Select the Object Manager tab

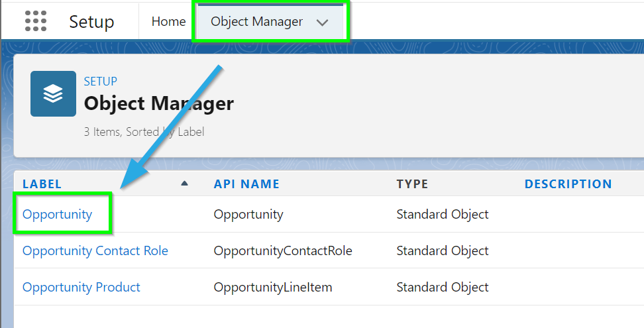click(256, 21)
